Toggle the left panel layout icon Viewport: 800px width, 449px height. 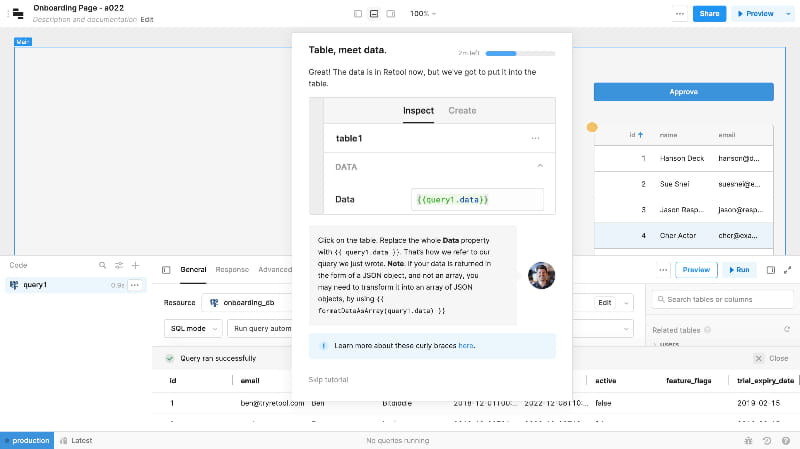point(358,14)
